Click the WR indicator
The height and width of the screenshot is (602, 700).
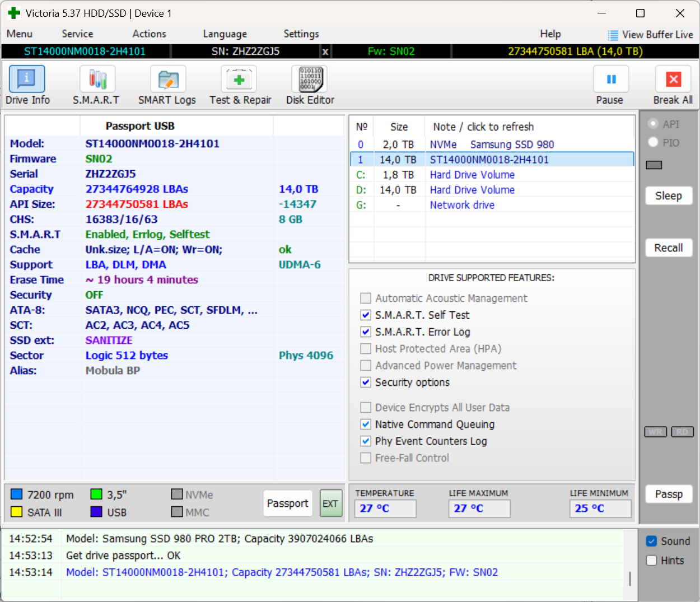click(656, 432)
